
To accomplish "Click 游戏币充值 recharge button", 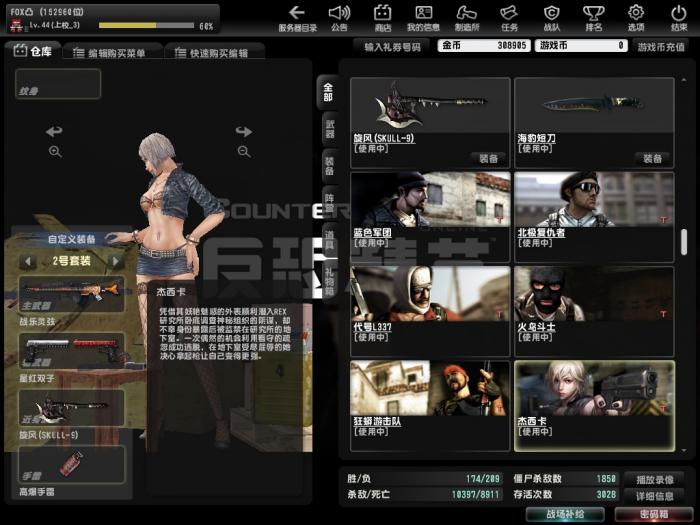I will [x=661, y=46].
